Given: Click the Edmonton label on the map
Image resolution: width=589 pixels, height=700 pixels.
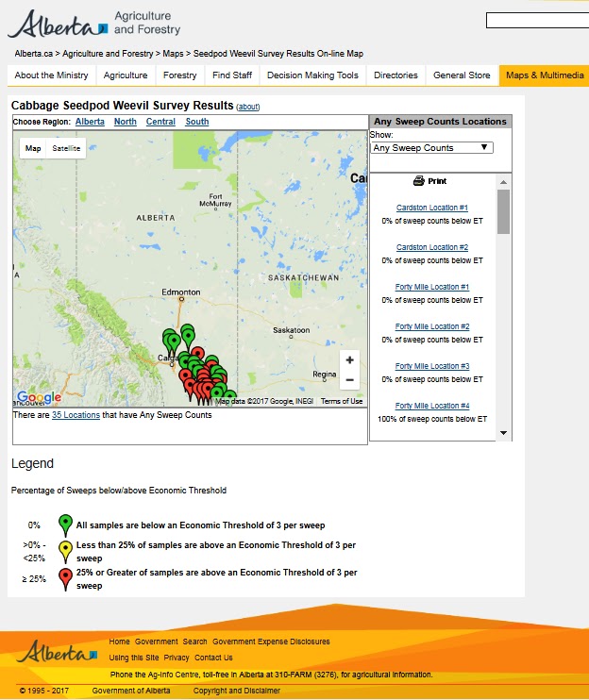Looking at the screenshot, I should coord(181,292).
